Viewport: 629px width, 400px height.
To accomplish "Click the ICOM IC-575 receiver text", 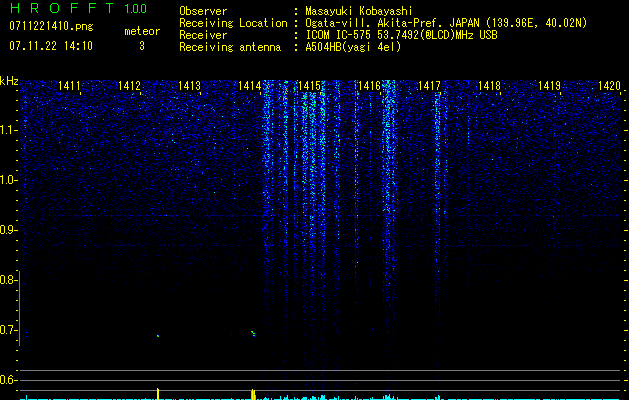I will (401, 35).
